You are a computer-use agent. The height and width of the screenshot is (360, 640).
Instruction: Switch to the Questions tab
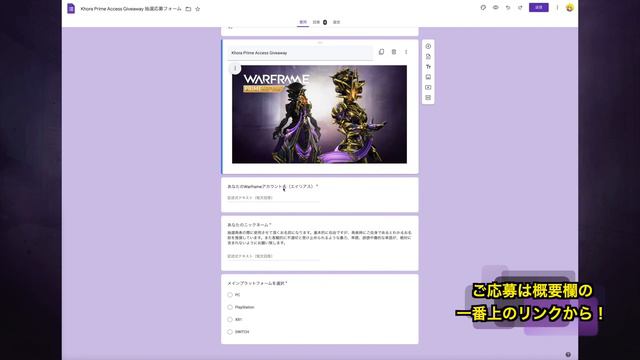click(303, 22)
